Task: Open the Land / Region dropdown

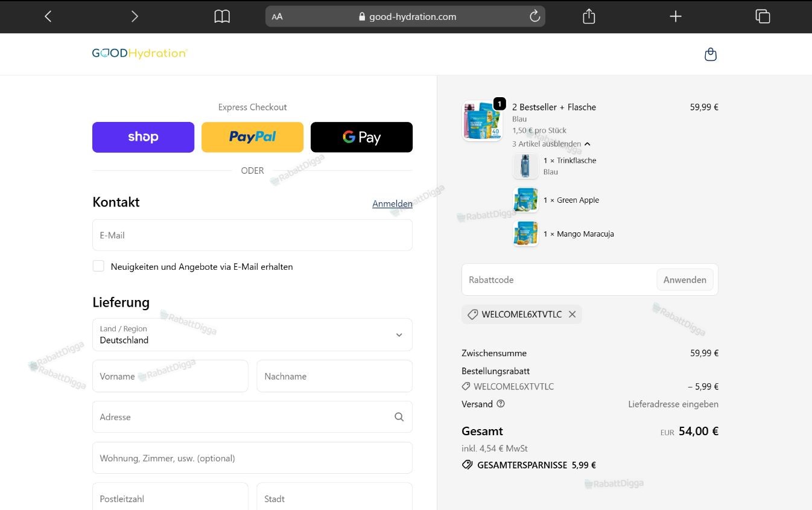Action: click(252, 335)
